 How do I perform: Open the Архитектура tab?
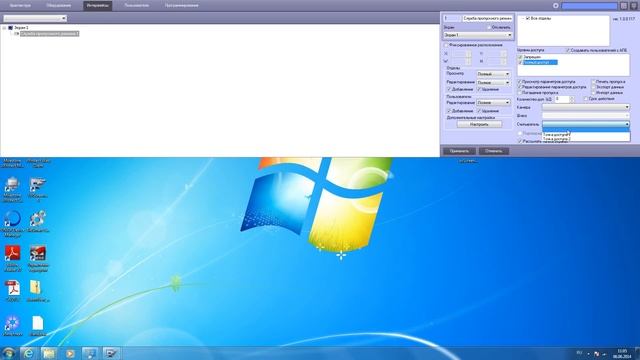(x=20, y=6)
